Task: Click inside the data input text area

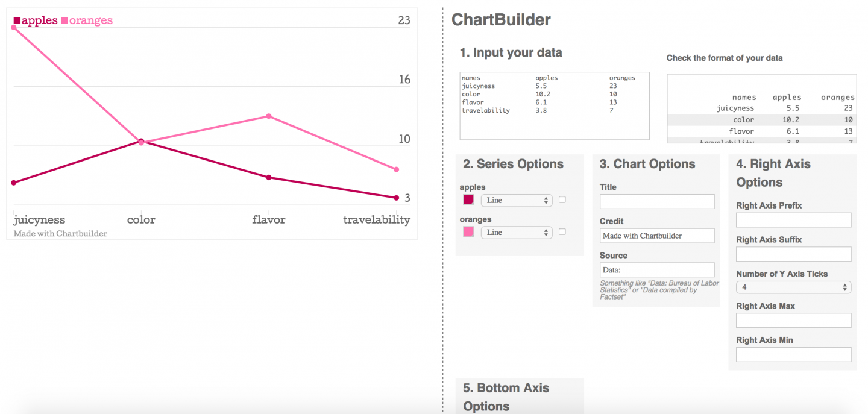Action: (553, 105)
